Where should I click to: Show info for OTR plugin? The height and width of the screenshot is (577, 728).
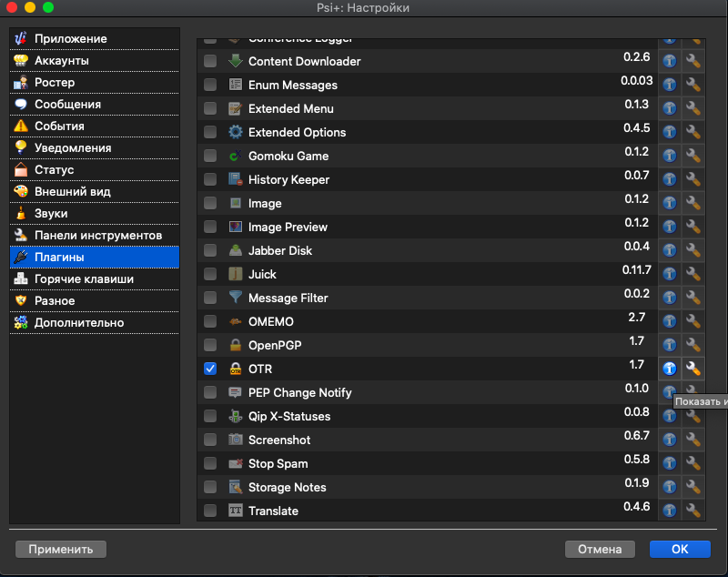pos(669,369)
